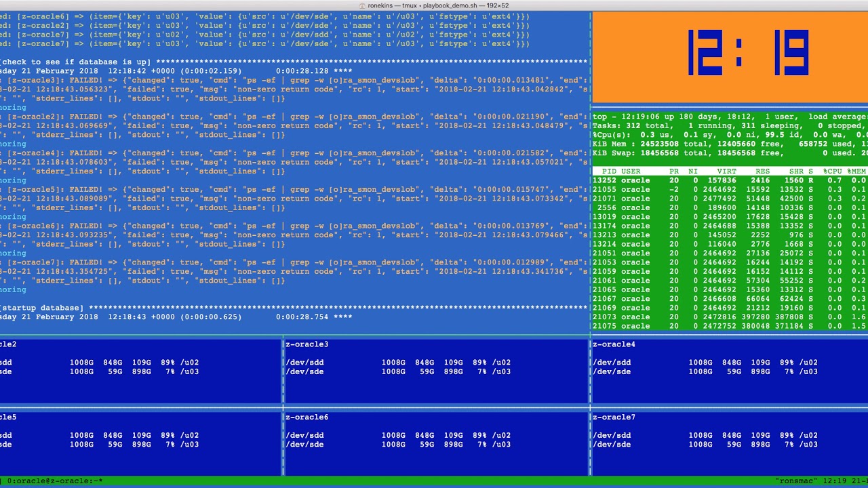The width and height of the screenshot is (868, 488).
Task: Click the USER column header in top
Action: coord(631,171)
